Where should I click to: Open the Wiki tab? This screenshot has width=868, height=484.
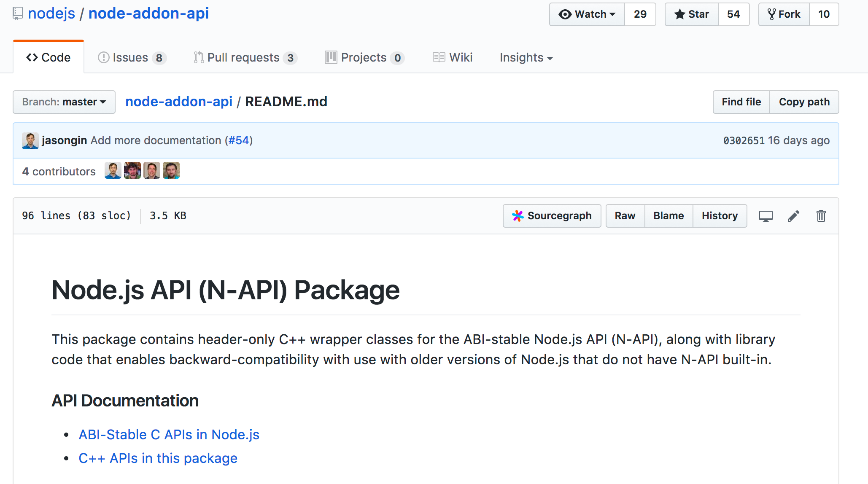453,57
